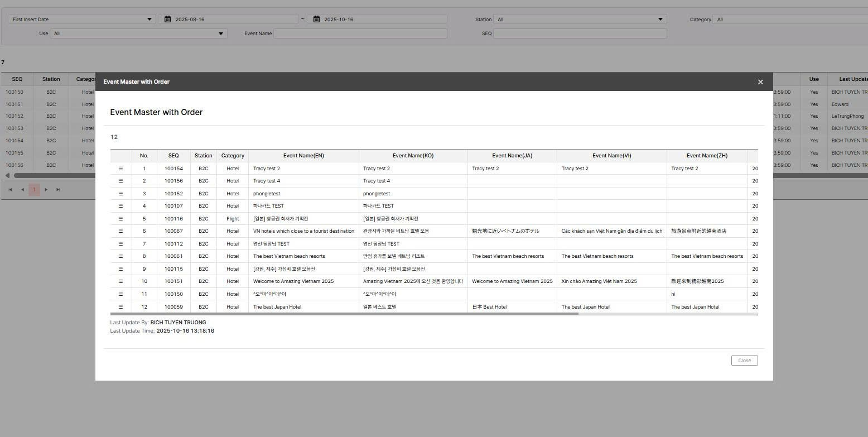868x437 pixels.
Task: Open the Use filter dropdown
Action: pos(138,33)
